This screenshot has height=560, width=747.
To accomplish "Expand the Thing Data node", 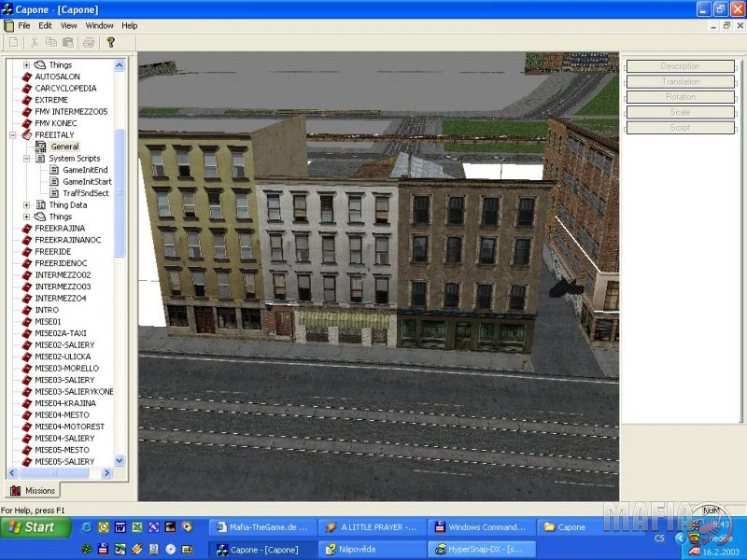I will pyautogui.click(x=27, y=205).
